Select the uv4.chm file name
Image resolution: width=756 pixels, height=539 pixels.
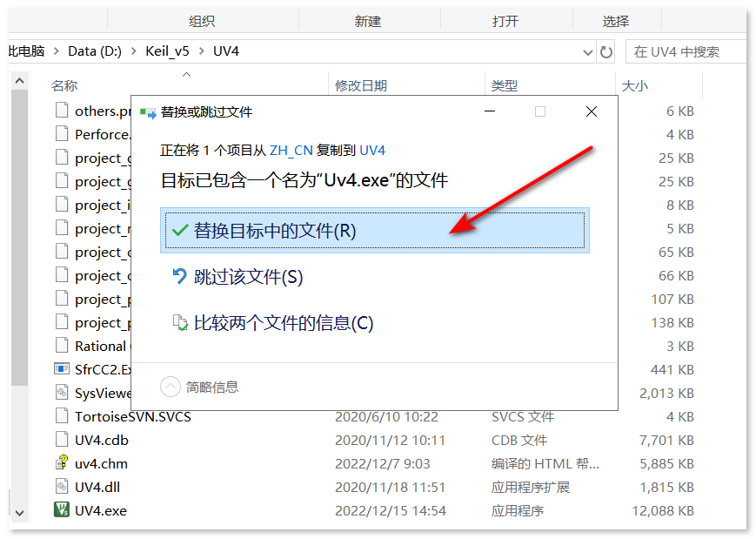101,464
